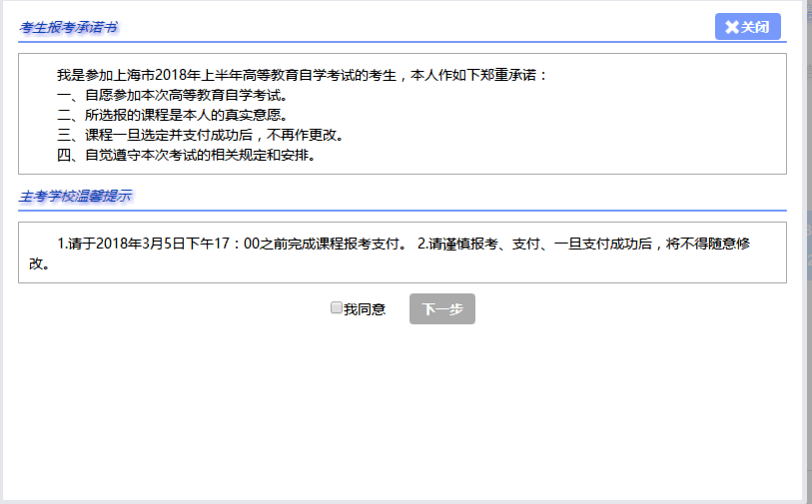Click the wrapped word 改。 in the reminder box

pyautogui.click(x=40, y=264)
